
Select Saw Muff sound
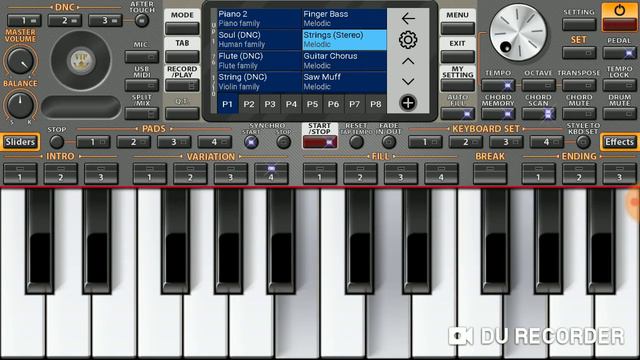pos(344,82)
